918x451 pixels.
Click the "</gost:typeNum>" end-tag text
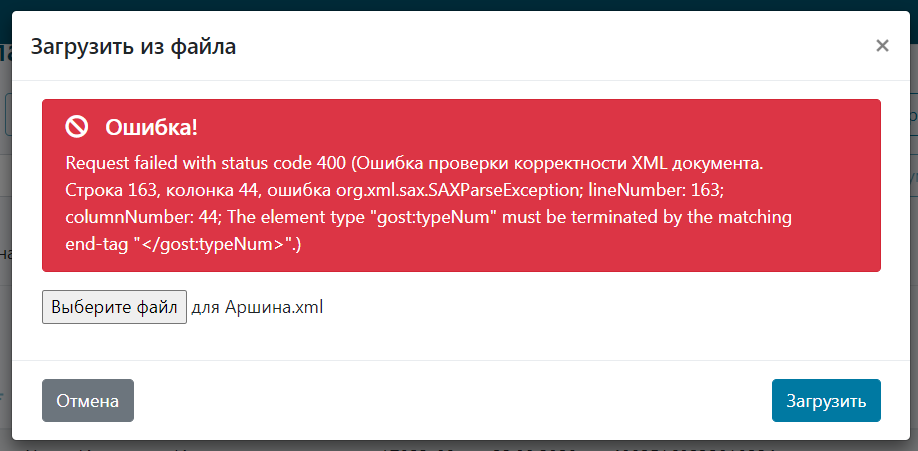click(x=215, y=244)
